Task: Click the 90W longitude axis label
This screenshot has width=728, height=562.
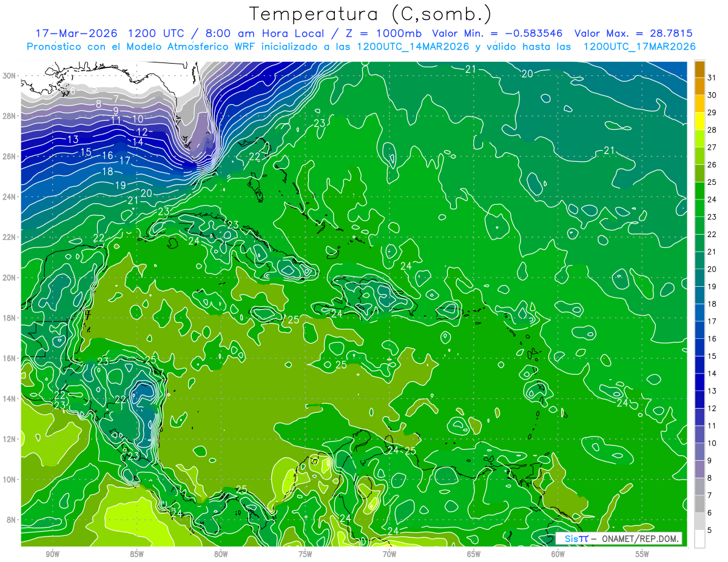Action: click(53, 554)
